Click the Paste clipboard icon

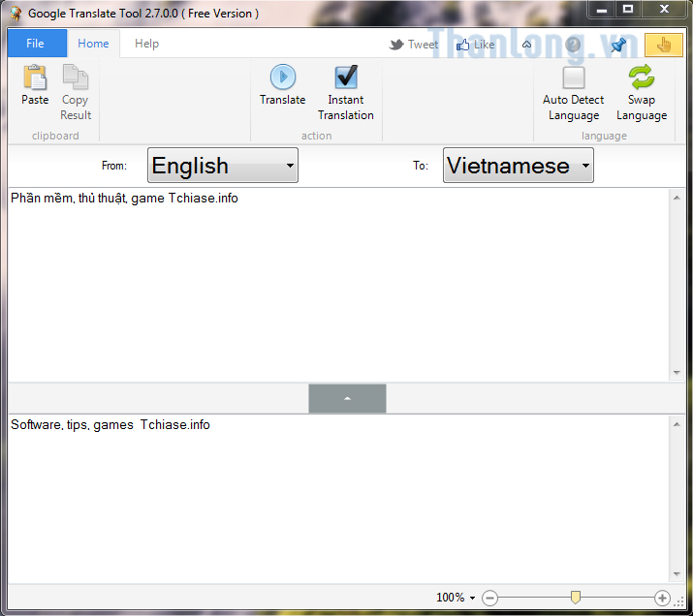pyautogui.click(x=35, y=77)
